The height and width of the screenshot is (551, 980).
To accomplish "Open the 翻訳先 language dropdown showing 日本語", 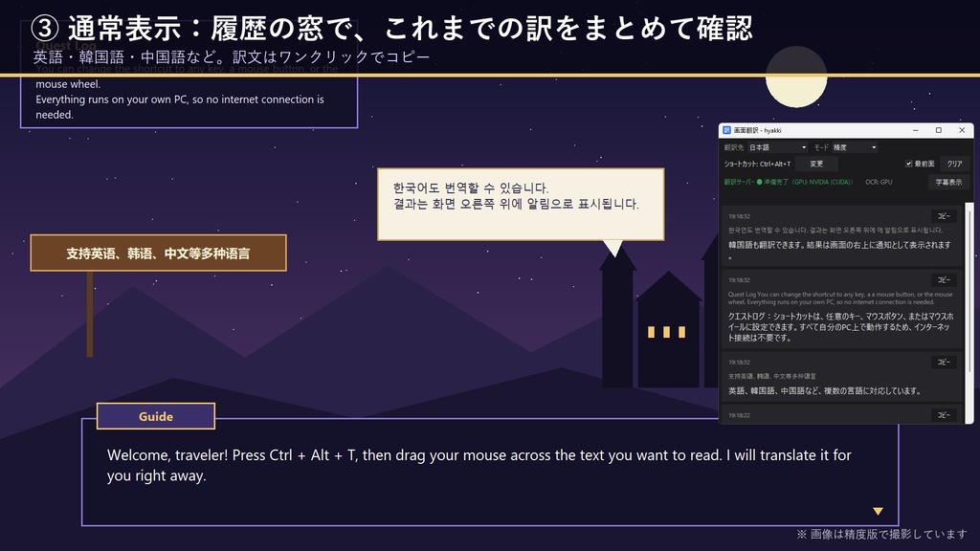I will click(777, 147).
